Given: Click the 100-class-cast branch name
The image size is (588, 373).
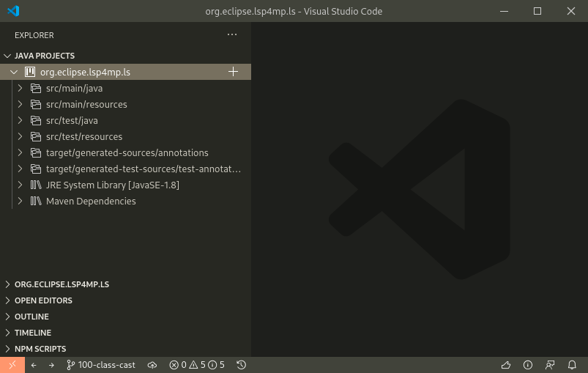Looking at the screenshot, I should click(106, 365).
